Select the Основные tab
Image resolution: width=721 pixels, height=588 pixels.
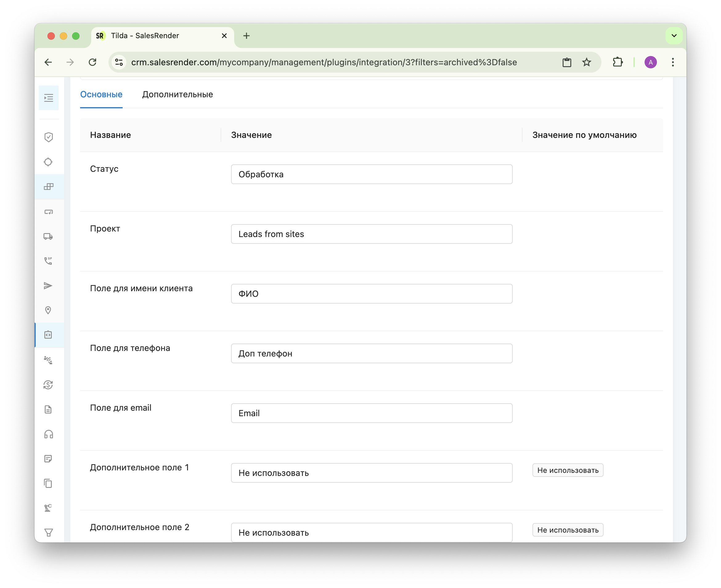[101, 95]
